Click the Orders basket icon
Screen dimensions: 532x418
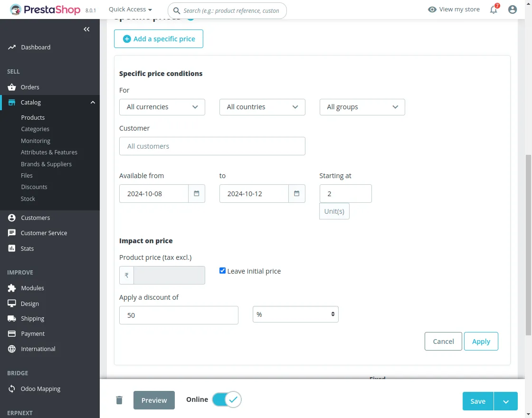click(x=12, y=87)
